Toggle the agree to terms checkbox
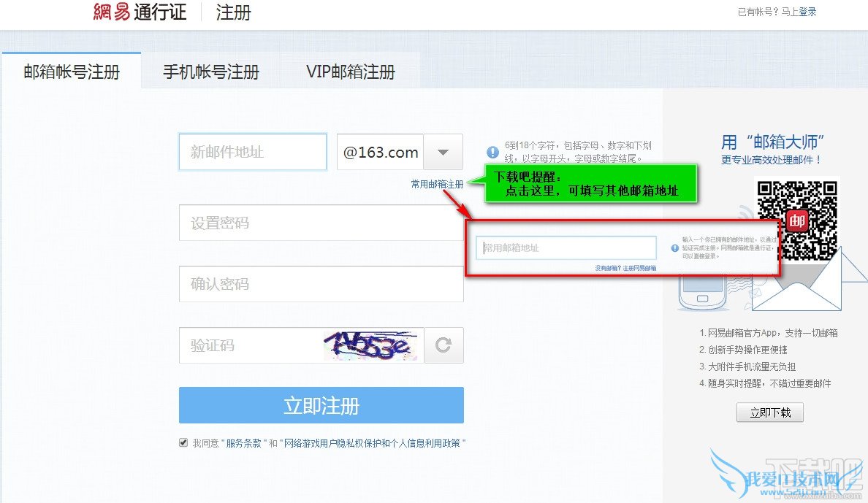 pyautogui.click(x=183, y=442)
